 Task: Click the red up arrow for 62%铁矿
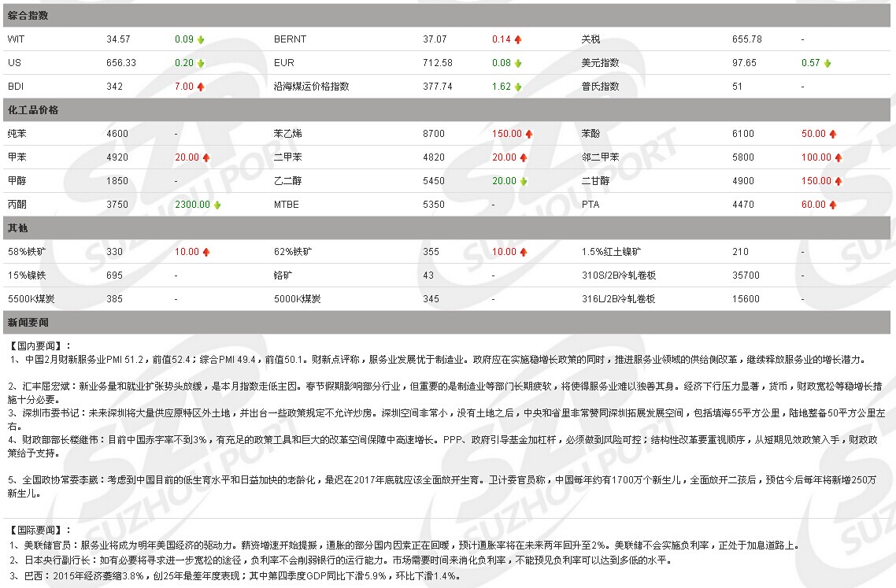(524, 252)
